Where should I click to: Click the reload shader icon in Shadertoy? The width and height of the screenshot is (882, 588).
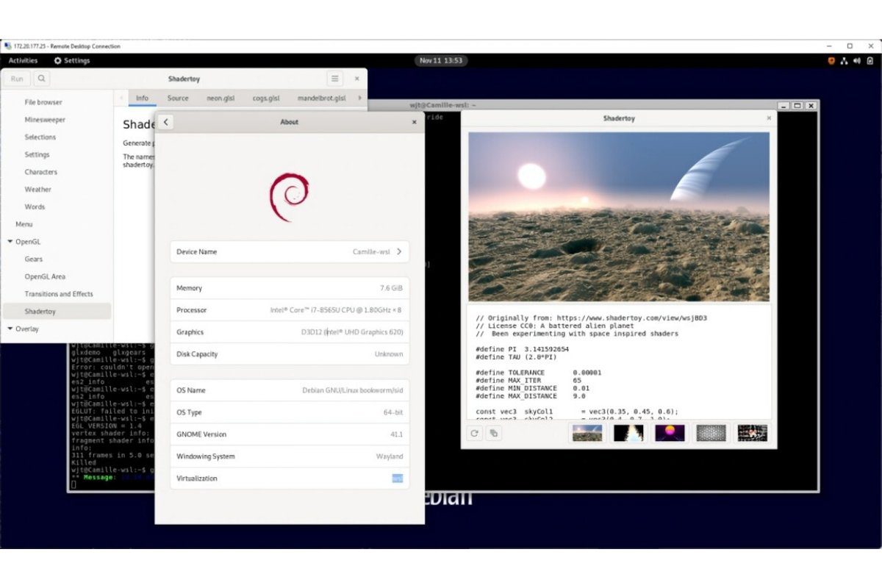point(475,433)
